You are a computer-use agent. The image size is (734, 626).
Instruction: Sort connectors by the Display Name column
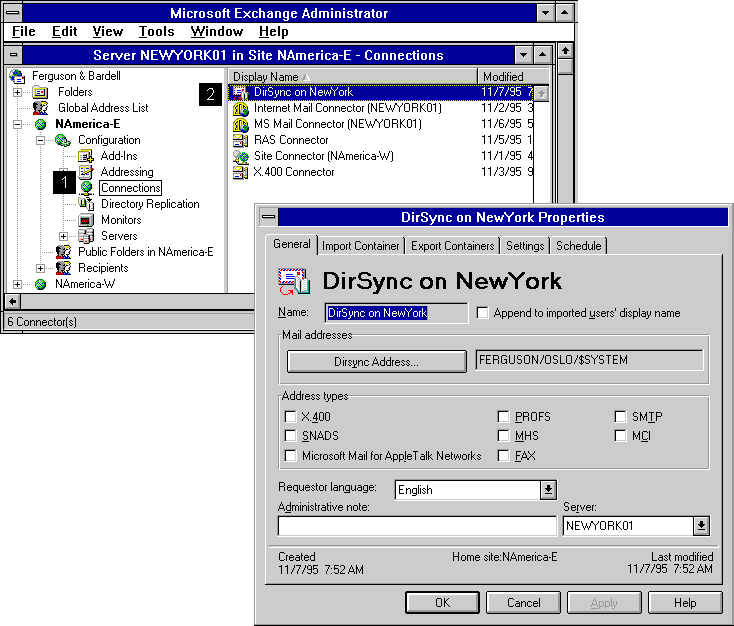pos(352,76)
